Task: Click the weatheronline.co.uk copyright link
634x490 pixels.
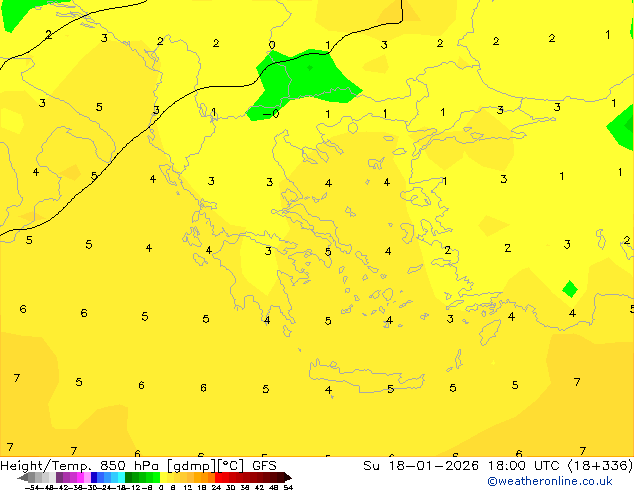Action: [x=549, y=481]
